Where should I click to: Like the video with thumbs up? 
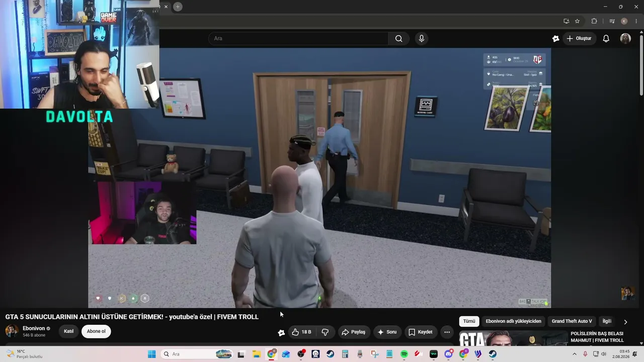301,332
